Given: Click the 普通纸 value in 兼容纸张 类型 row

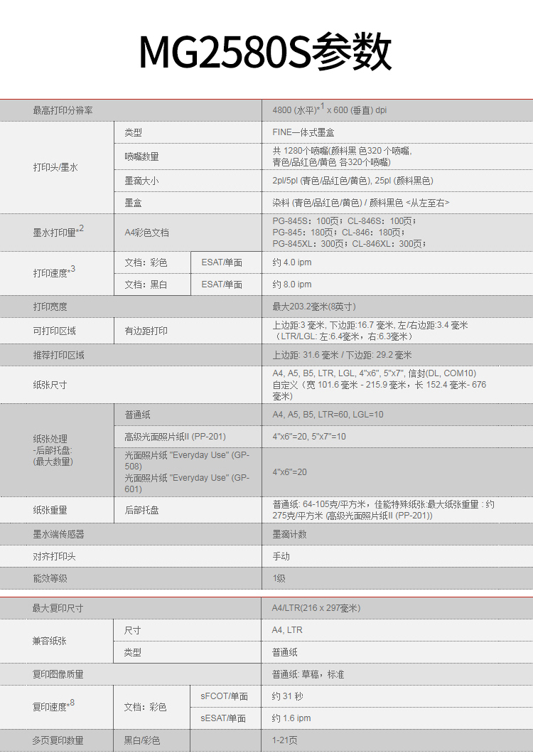Looking at the screenshot, I should click(x=284, y=652).
